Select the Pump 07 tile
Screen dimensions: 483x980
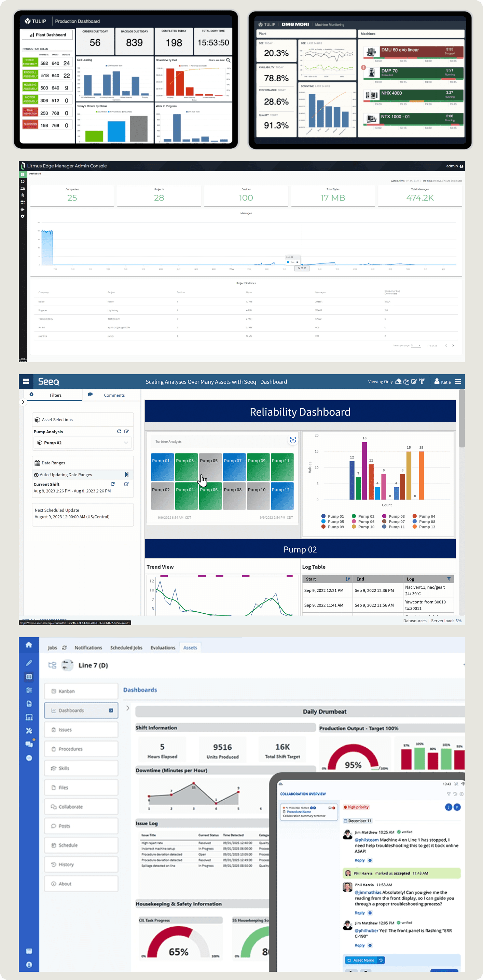pos(234,467)
